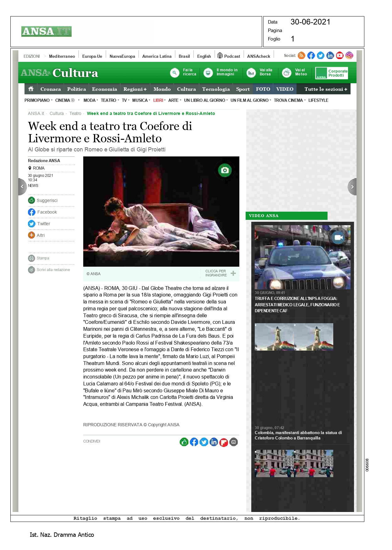Click Teatro in the breadcrumb
The image size is (392, 550).
click(x=75, y=113)
